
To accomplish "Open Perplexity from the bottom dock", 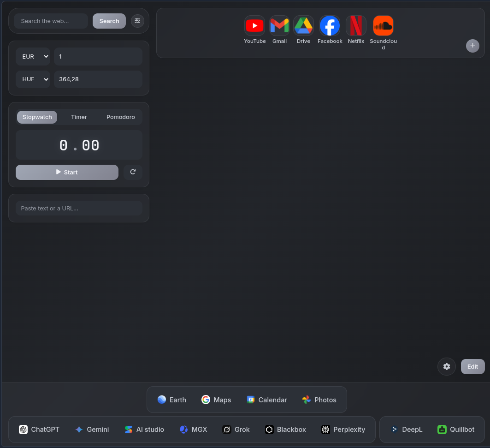I will pos(343,430).
